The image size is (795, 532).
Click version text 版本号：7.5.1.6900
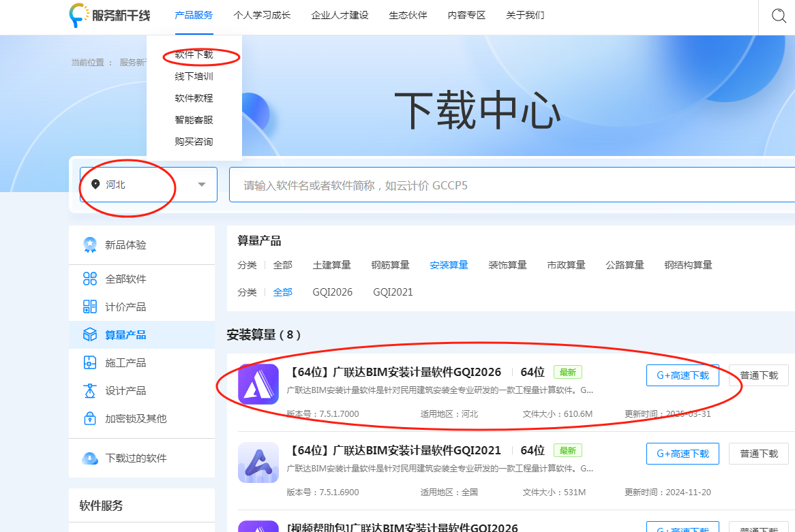[323, 492]
